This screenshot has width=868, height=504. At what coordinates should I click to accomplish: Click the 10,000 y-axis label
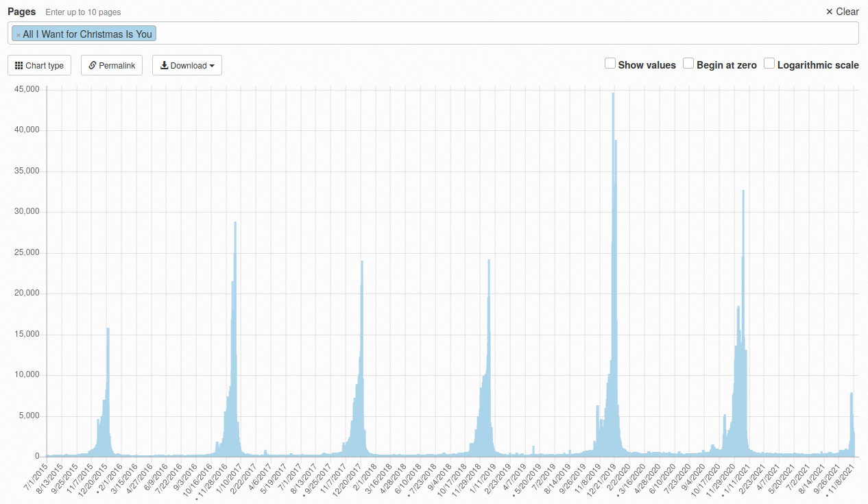coord(27,375)
